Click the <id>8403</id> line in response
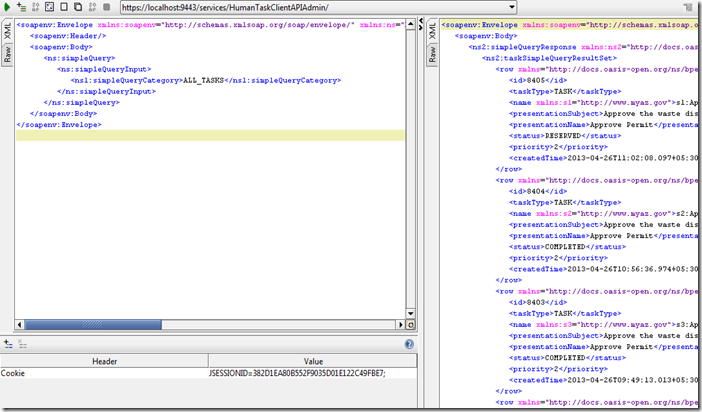 coord(538,302)
